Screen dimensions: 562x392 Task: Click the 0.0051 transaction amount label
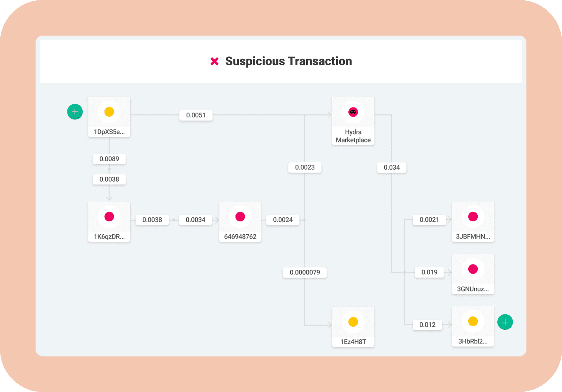coord(196,115)
